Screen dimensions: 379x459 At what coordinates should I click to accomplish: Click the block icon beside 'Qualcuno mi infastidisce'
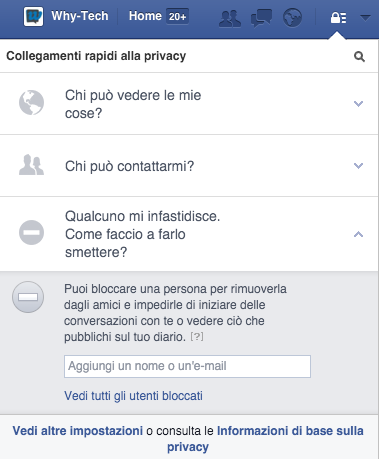[31, 232]
